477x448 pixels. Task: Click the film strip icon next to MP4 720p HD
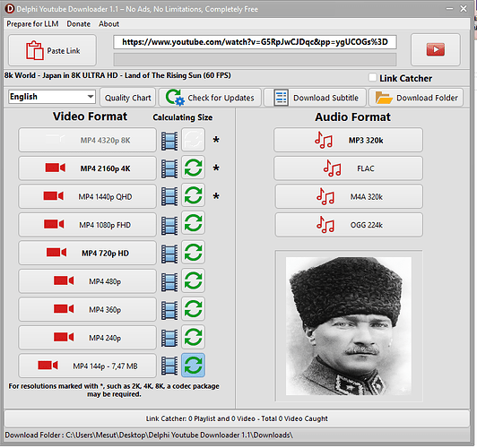click(x=169, y=254)
